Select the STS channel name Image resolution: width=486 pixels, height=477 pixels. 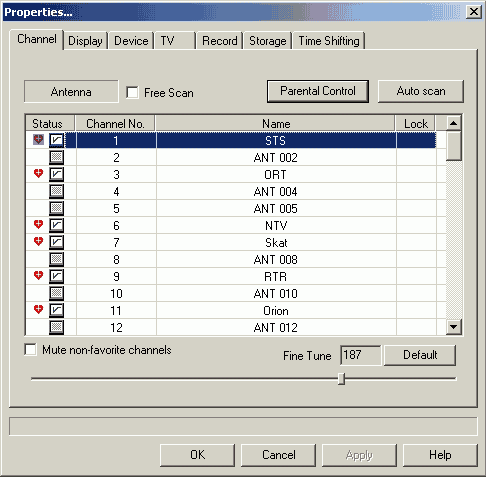pos(275,140)
